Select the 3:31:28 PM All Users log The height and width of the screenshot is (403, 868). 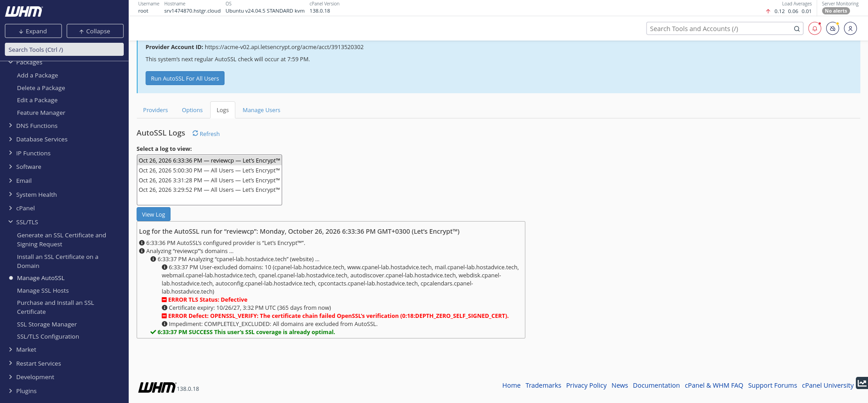pos(209,180)
